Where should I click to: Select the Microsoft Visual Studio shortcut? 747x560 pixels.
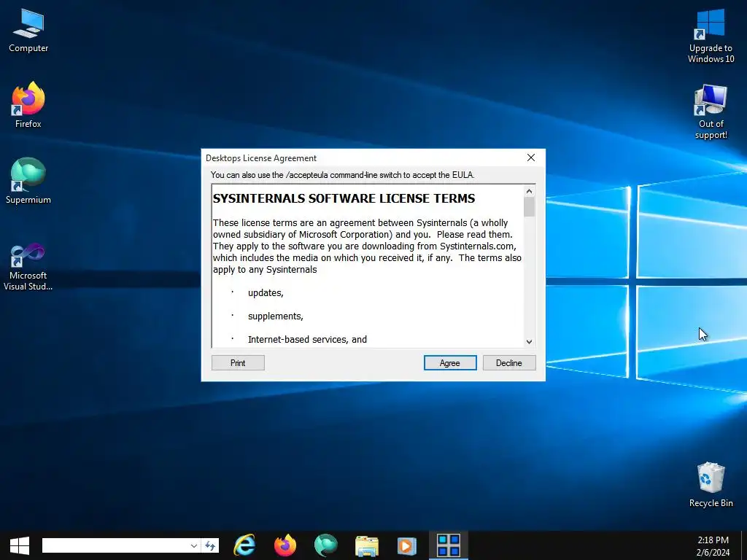28,267
